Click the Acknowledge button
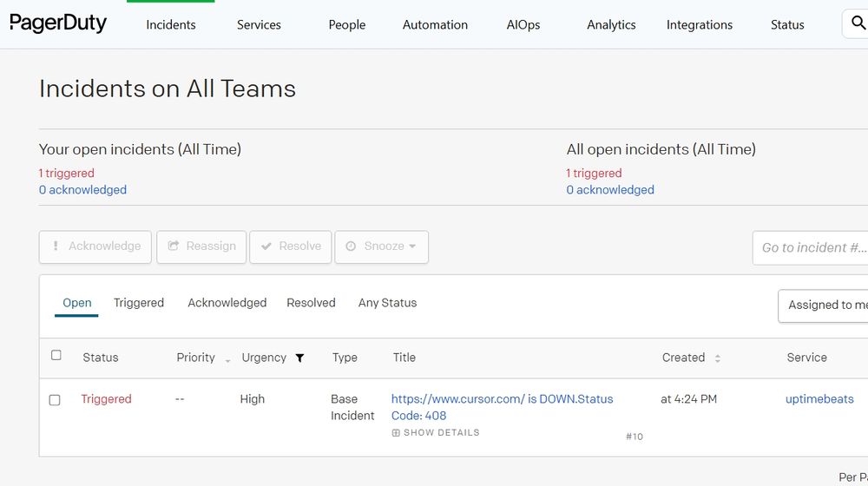Viewport: 868px width, 486px height. point(95,246)
